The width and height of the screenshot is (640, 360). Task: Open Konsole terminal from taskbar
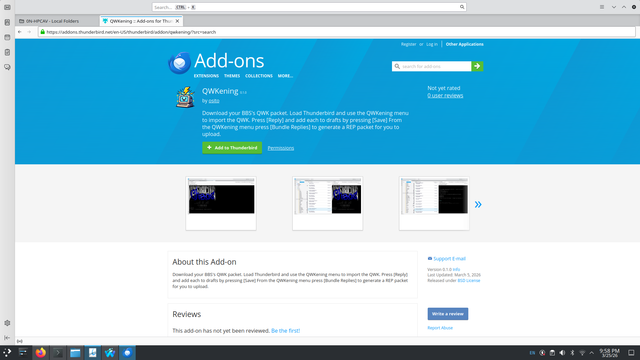58,353
